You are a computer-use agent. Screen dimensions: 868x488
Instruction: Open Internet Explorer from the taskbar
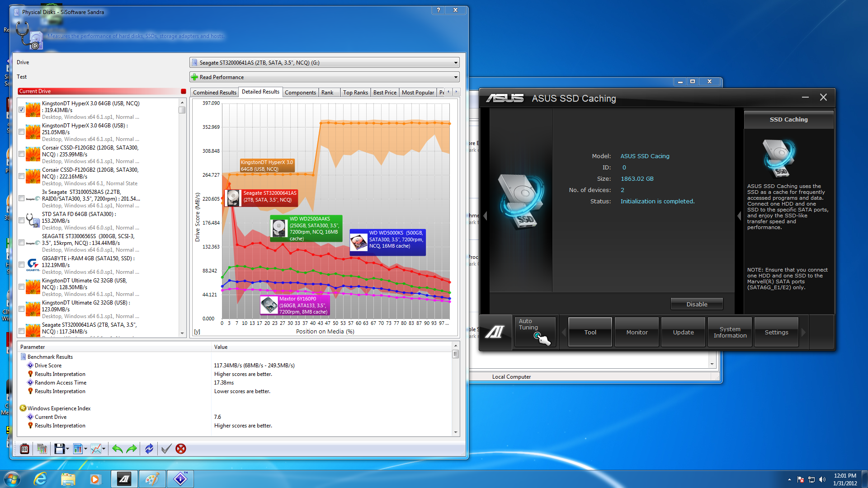click(x=41, y=479)
